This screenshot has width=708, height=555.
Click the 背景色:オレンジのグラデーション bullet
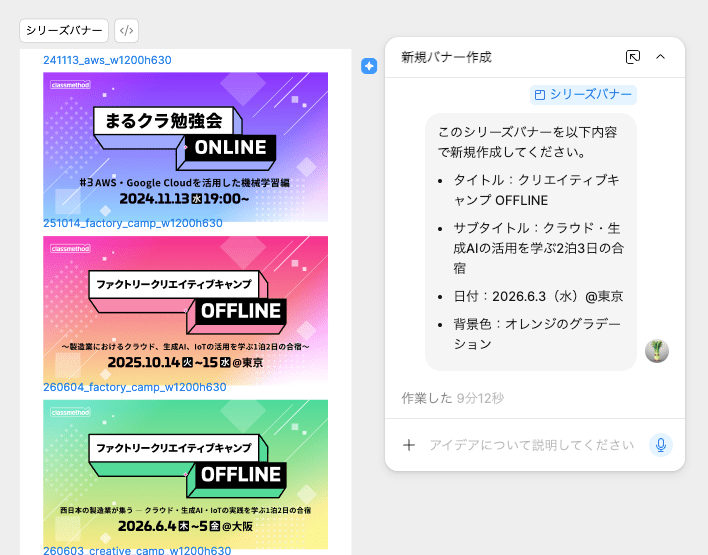[537, 334]
